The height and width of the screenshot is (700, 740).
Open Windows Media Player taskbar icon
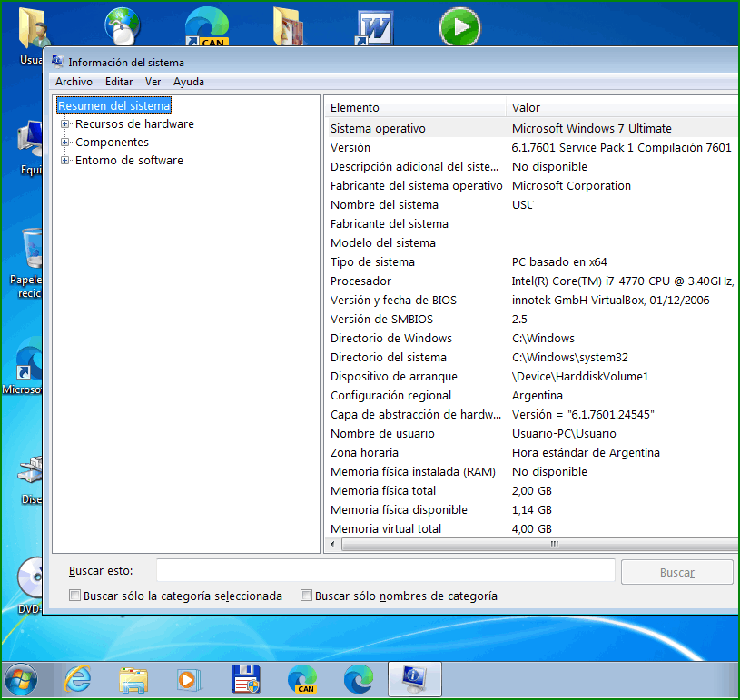tap(189, 680)
